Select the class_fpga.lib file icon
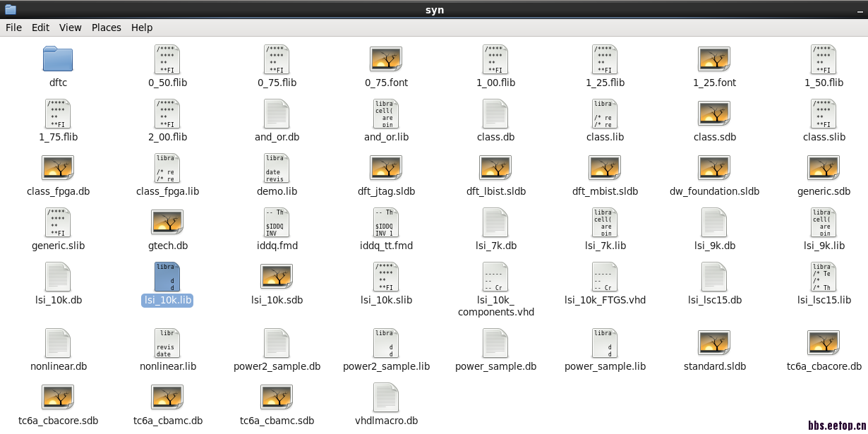The image size is (868, 434). coord(167,168)
